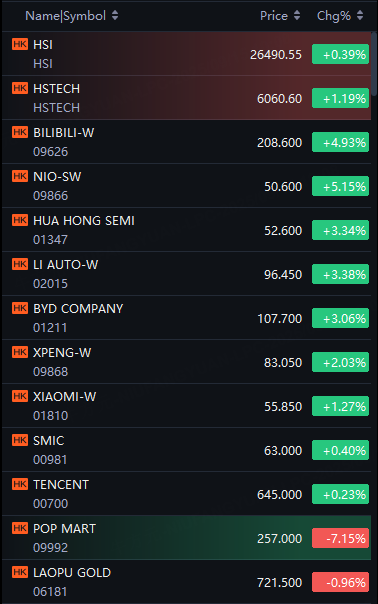Click the HK badge beside LAOPU GOLD
Viewport: 378px width, 604px height.
tap(20, 571)
